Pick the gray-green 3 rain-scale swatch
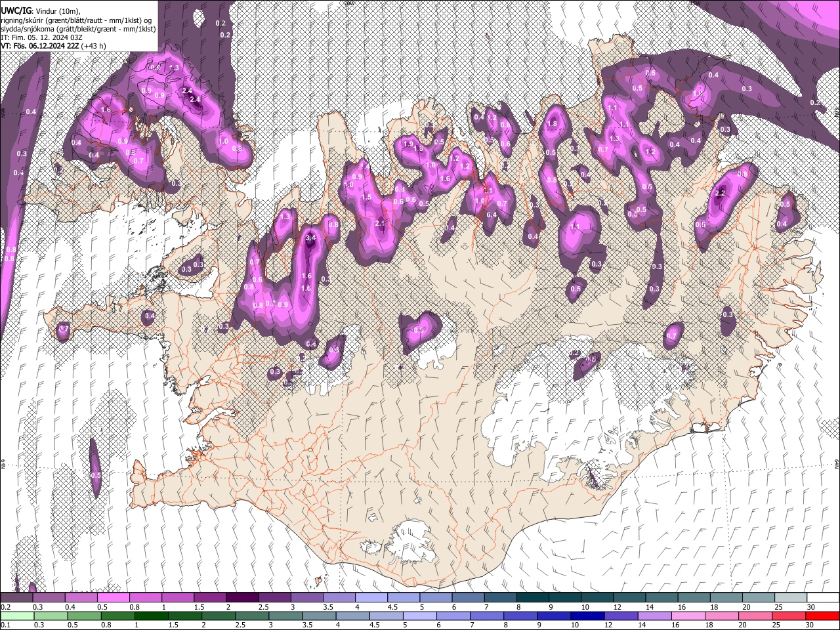The image size is (840, 630). coord(285,616)
